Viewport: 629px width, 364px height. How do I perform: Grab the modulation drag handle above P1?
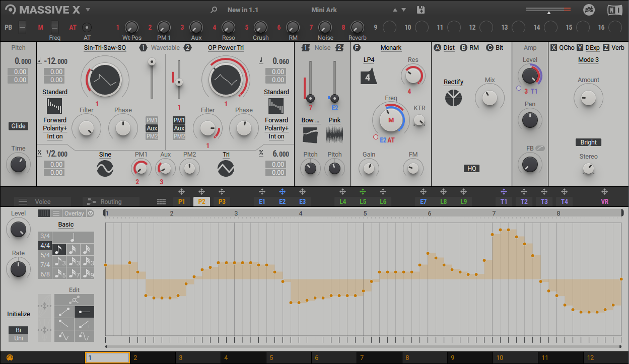pos(181,192)
